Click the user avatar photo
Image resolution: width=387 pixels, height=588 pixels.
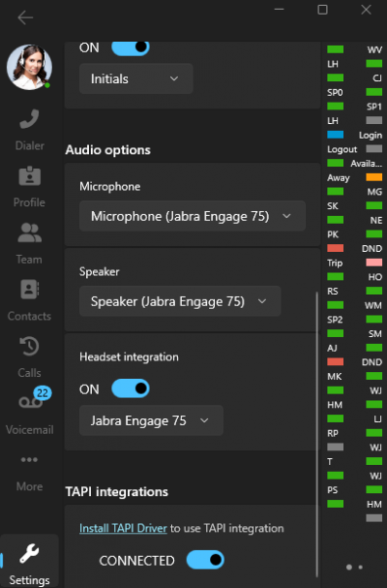tap(29, 68)
